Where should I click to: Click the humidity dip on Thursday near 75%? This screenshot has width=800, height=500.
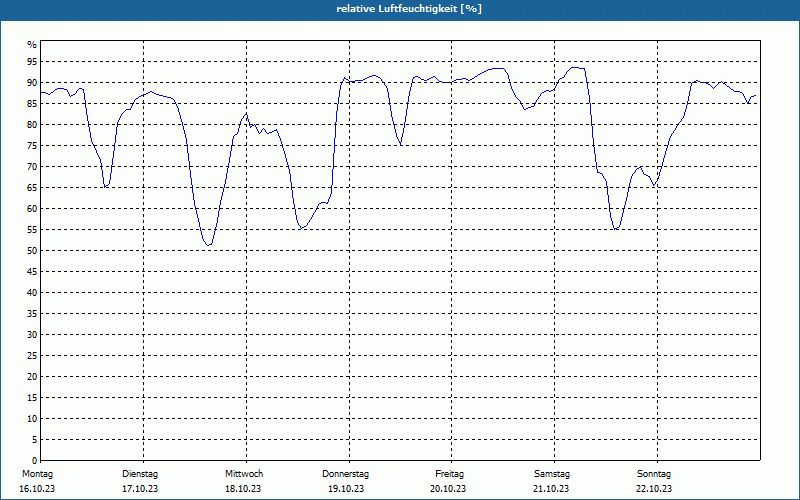click(401, 145)
